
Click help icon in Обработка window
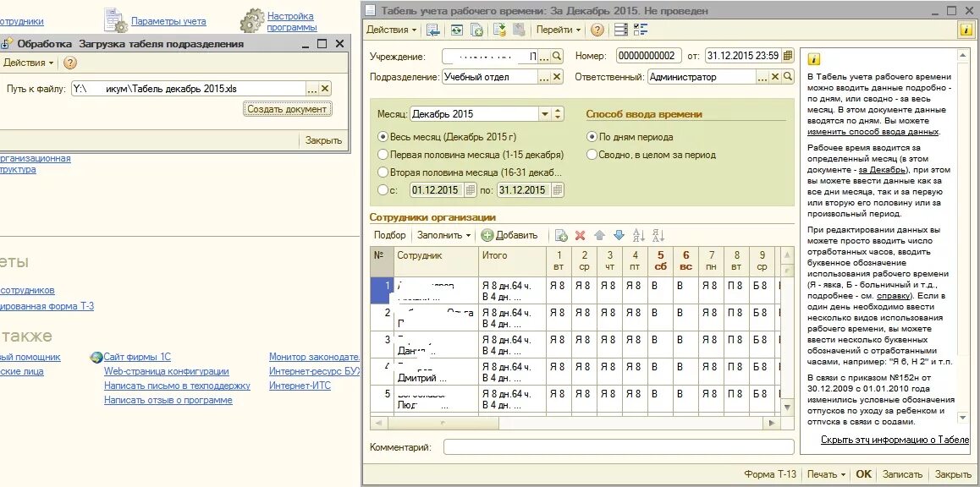(70, 63)
